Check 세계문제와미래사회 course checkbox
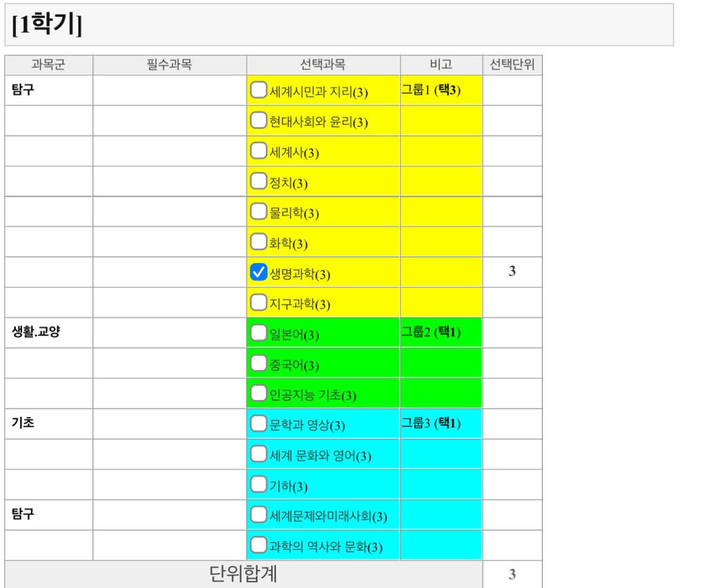Viewport: 719px width, 588px height. click(259, 515)
